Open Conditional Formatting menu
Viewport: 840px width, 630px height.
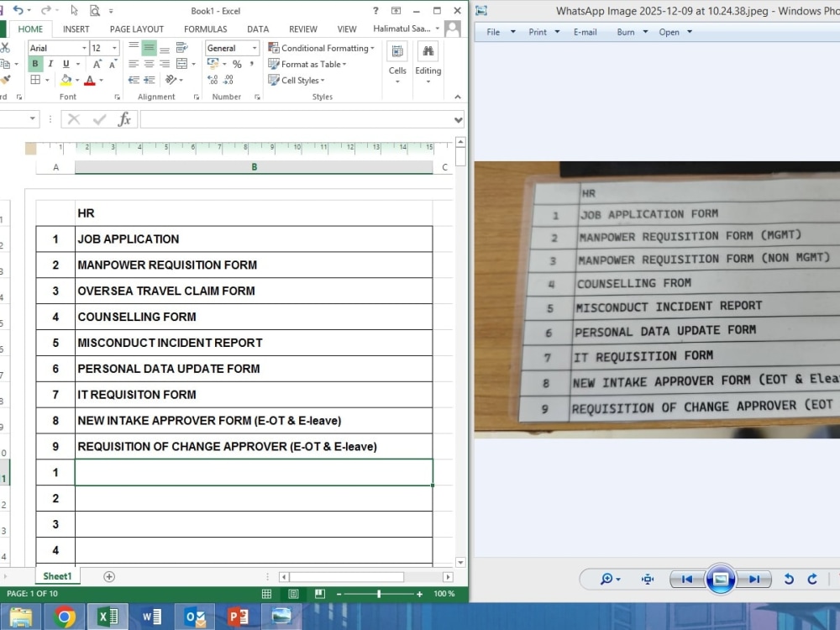click(x=322, y=48)
